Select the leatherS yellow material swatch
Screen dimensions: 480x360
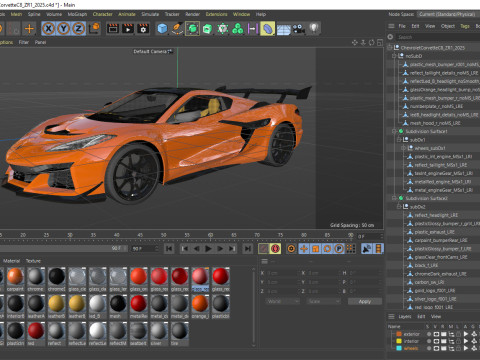[57, 306]
